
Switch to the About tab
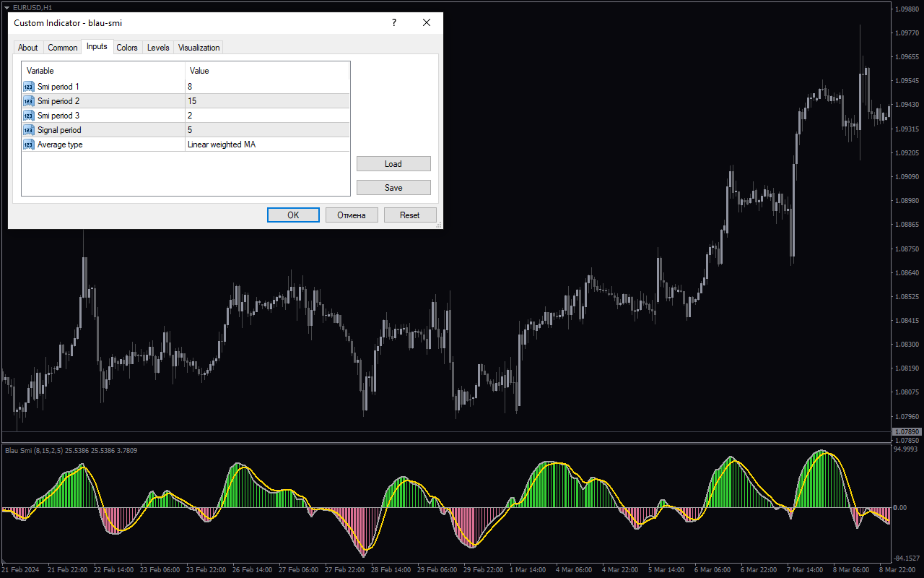point(28,48)
